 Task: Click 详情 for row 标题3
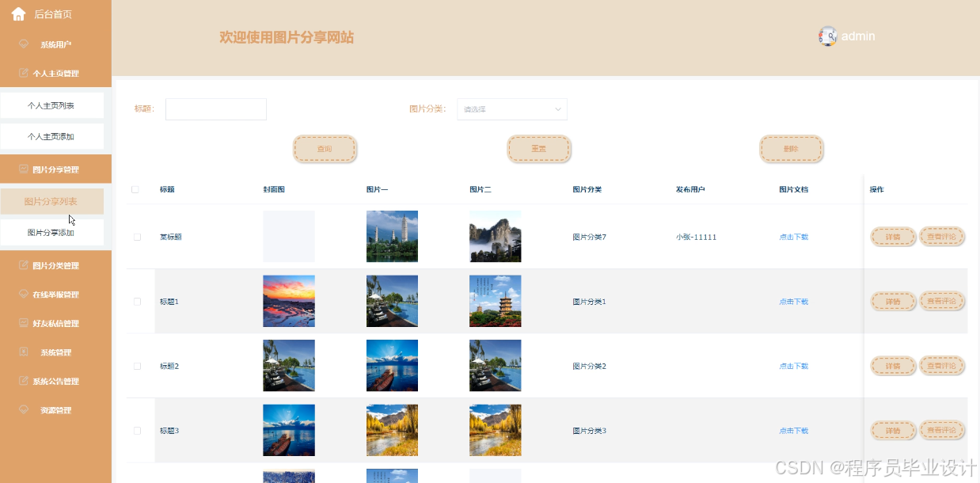pos(893,431)
